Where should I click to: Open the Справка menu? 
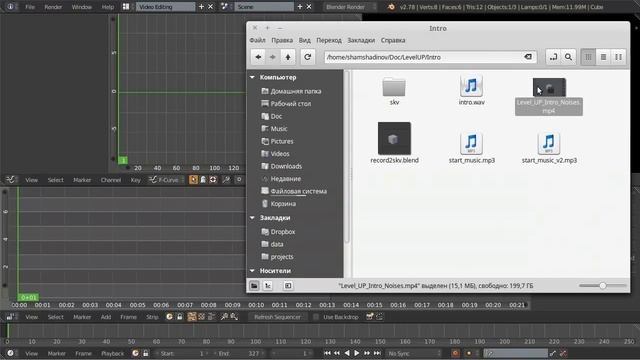(393, 40)
